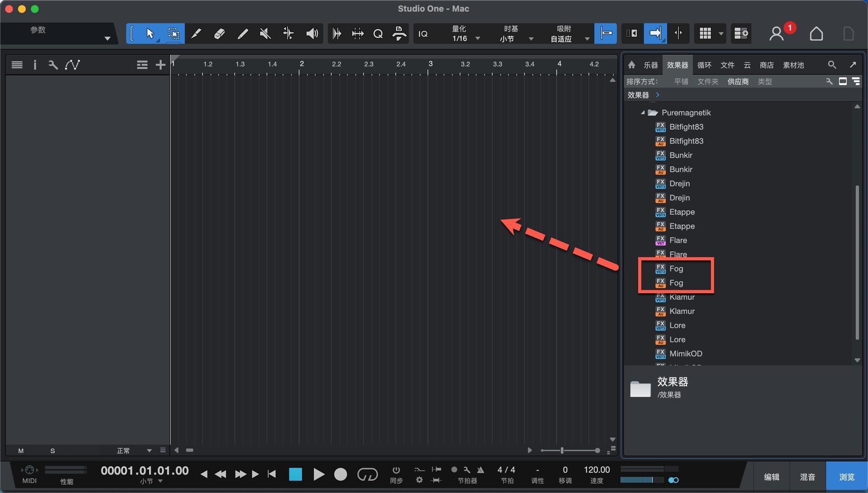Screen dimensions: 868x493
Task: Toggle the Snap to grid button
Action: tap(606, 33)
